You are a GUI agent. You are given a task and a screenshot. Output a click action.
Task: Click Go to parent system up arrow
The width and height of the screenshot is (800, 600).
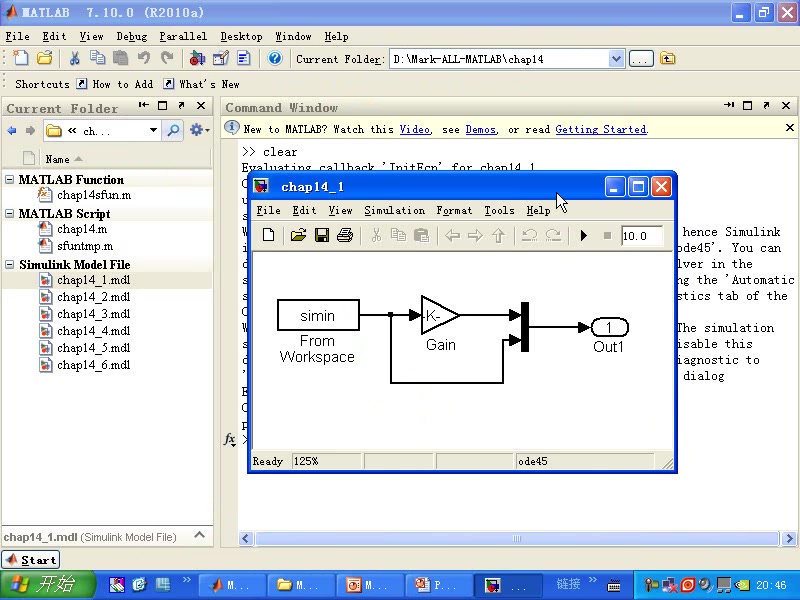[x=498, y=235]
